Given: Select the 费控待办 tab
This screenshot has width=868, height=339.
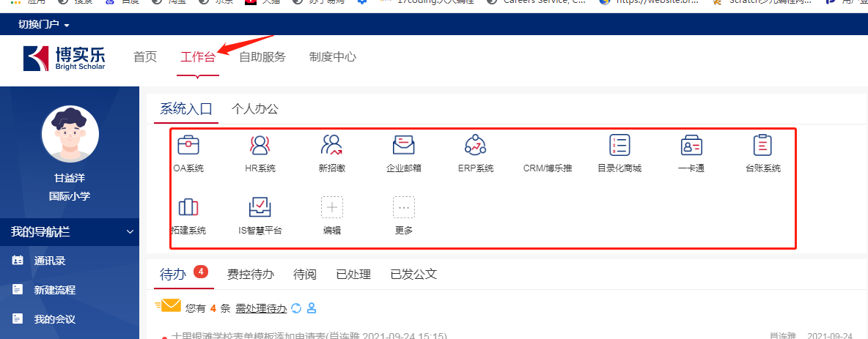Looking at the screenshot, I should click(x=251, y=275).
